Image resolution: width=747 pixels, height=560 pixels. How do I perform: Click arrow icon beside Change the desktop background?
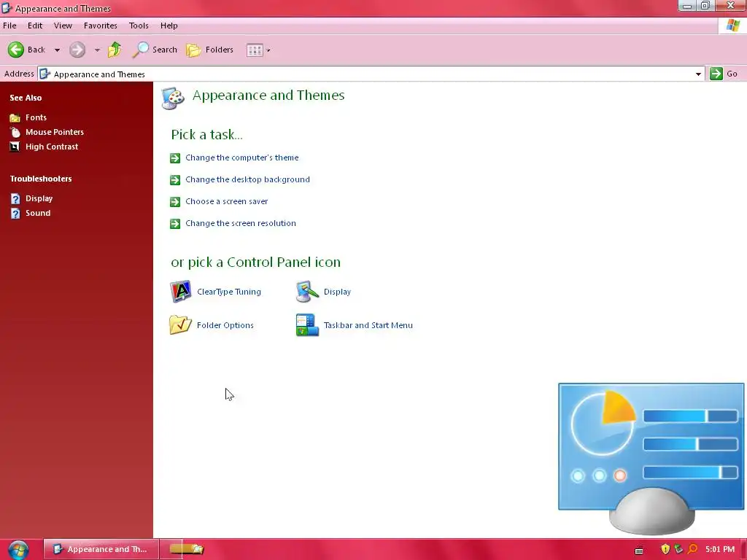(x=175, y=180)
